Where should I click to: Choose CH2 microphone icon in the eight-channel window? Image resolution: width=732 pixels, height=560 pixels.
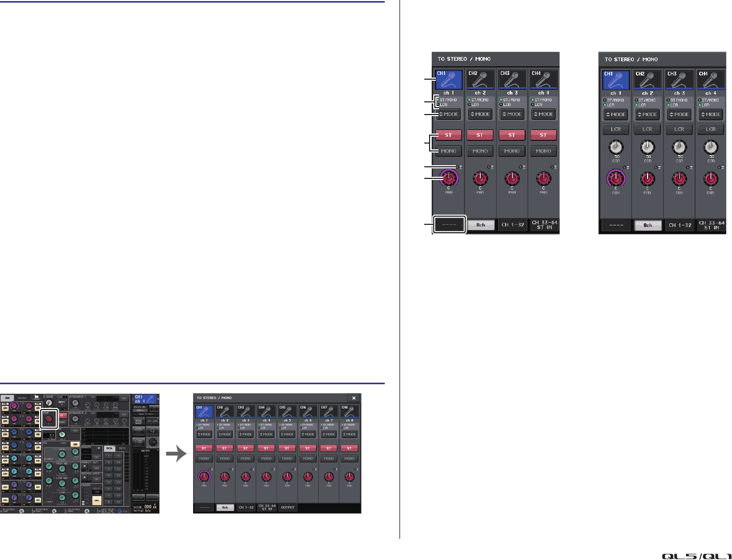pos(225,411)
